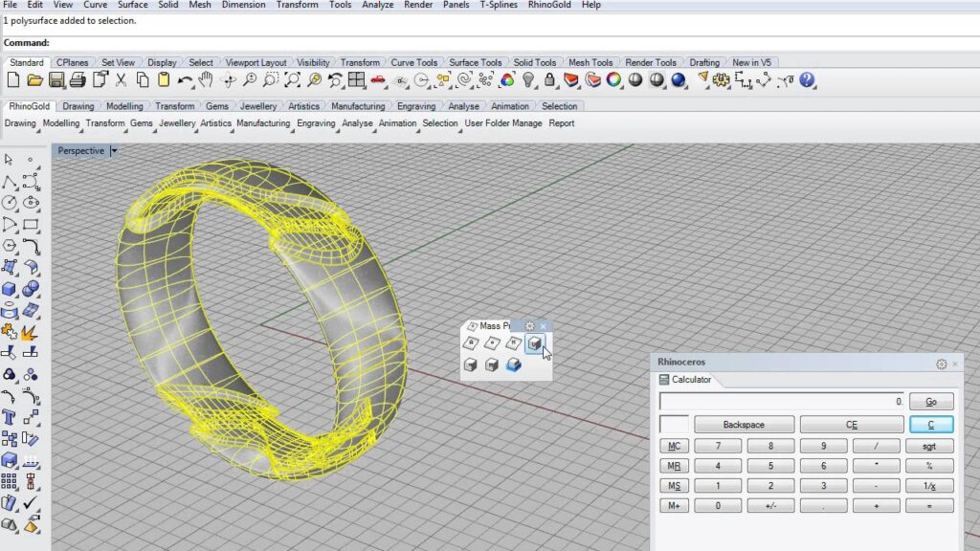Click the highlighted Volume icon in Mass Properties
This screenshot has height=551, width=980.
click(535, 343)
